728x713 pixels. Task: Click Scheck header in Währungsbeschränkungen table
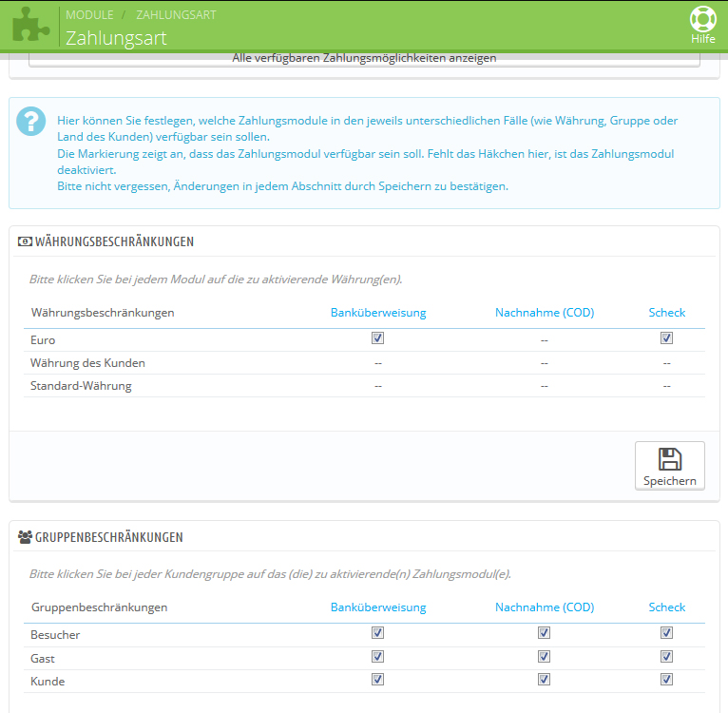667,313
